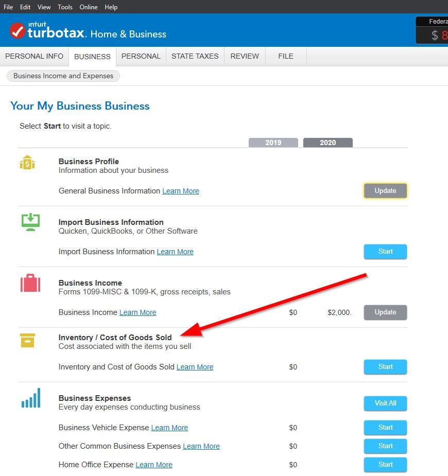The height and width of the screenshot is (476, 448).
Task: Click "Forms 1099-MISC & 1099-K, gross receipts, sales"
Action: pyautogui.click(x=145, y=292)
